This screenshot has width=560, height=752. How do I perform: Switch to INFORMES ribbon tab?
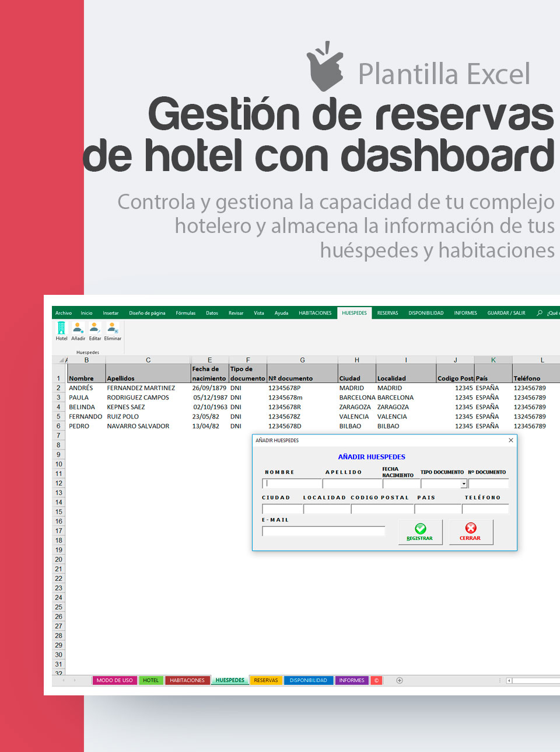(x=466, y=313)
